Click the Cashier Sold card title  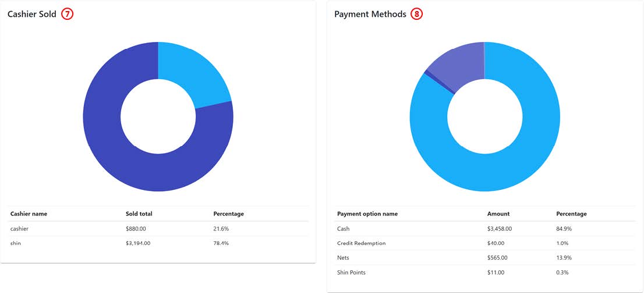tap(32, 14)
